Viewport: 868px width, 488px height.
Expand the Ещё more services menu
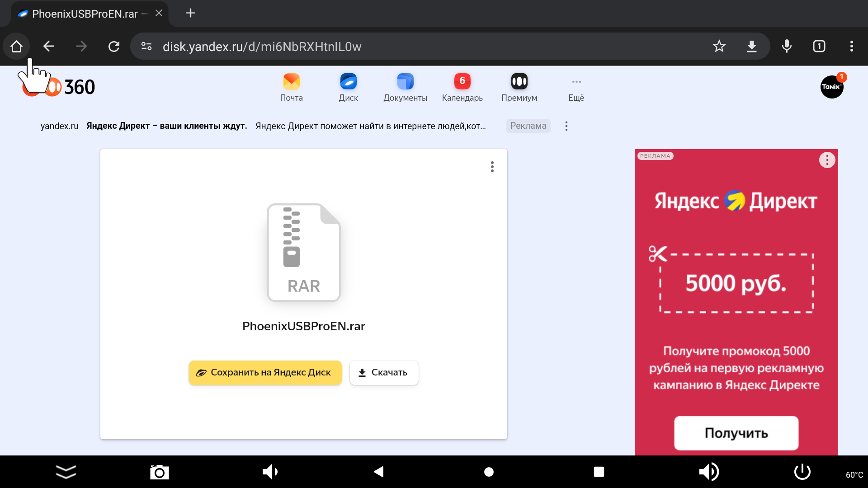coord(576,89)
